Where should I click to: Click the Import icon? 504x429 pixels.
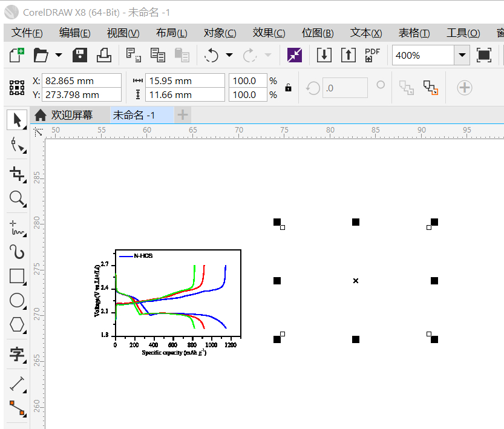[x=324, y=56]
